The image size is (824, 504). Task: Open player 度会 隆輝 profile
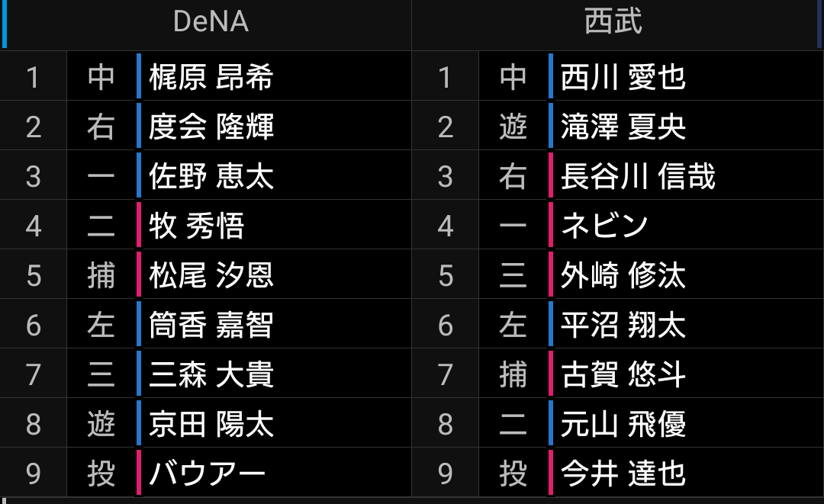[211, 127]
